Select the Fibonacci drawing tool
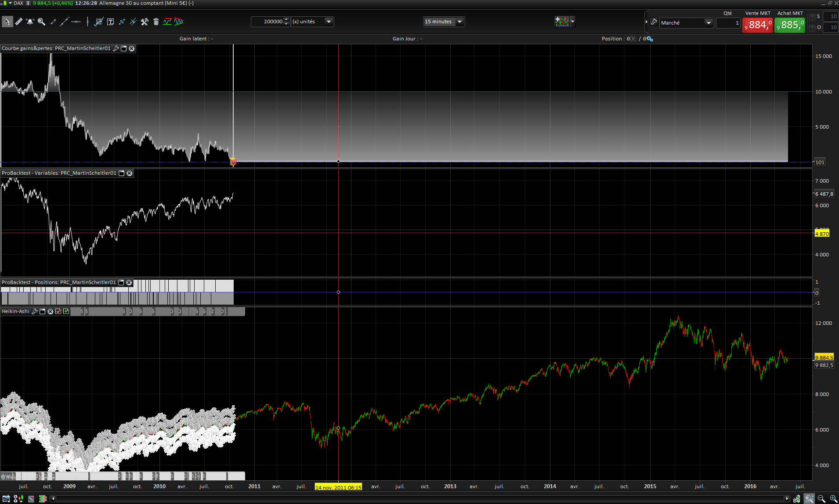839x504 pixels. coord(99,22)
